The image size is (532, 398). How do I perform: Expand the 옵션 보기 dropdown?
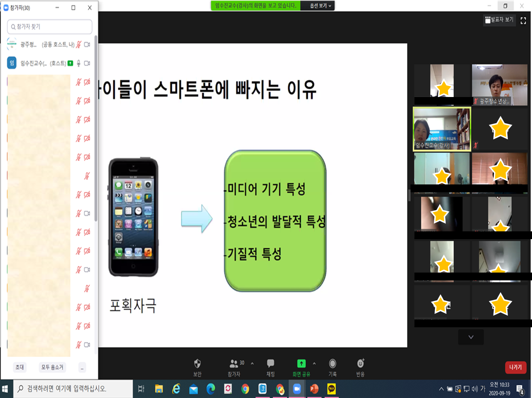320,6
